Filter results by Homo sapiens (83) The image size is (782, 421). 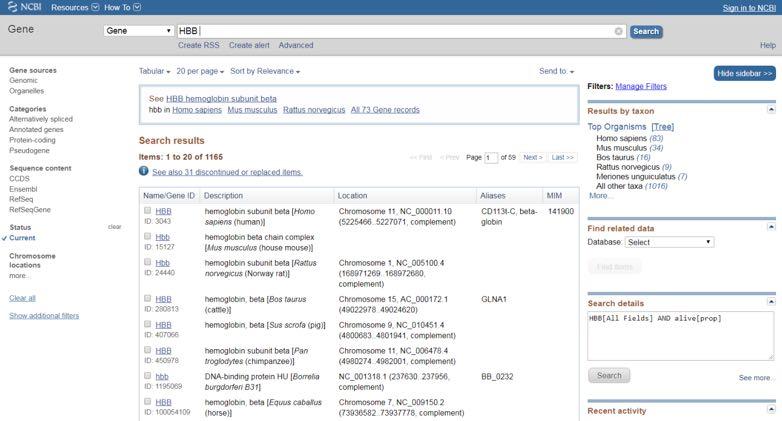(x=629, y=138)
